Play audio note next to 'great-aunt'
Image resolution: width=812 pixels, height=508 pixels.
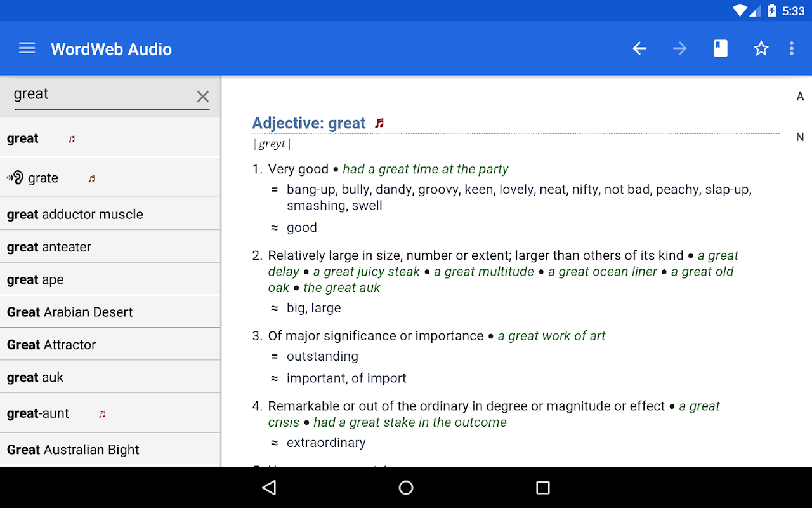(101, 414)
